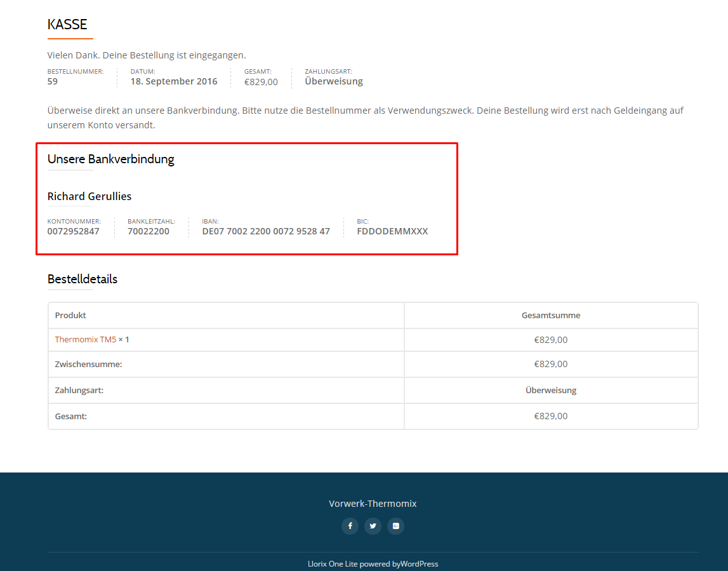728x571 pixels.
Task: Click the €829,00 in the final Gesamt row
Action: [x=551, y=416]
